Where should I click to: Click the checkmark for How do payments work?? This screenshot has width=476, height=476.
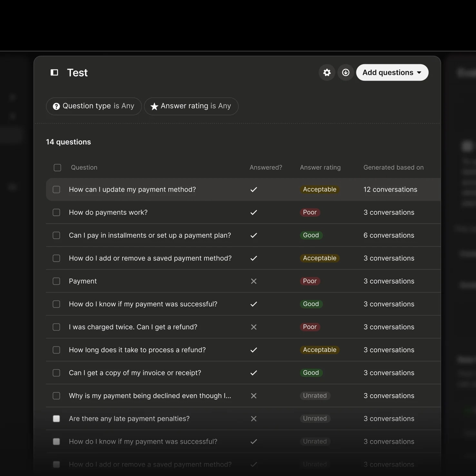[254, 213]
